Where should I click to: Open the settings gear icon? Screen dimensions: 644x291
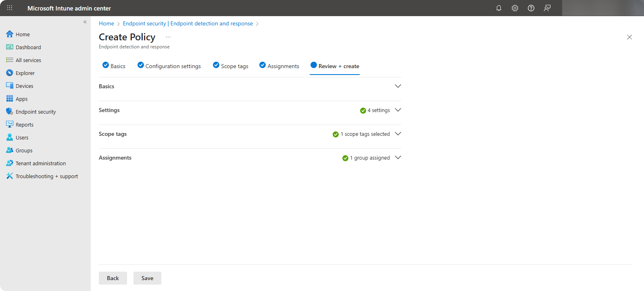pyautogui.click(x=515, y=8)
